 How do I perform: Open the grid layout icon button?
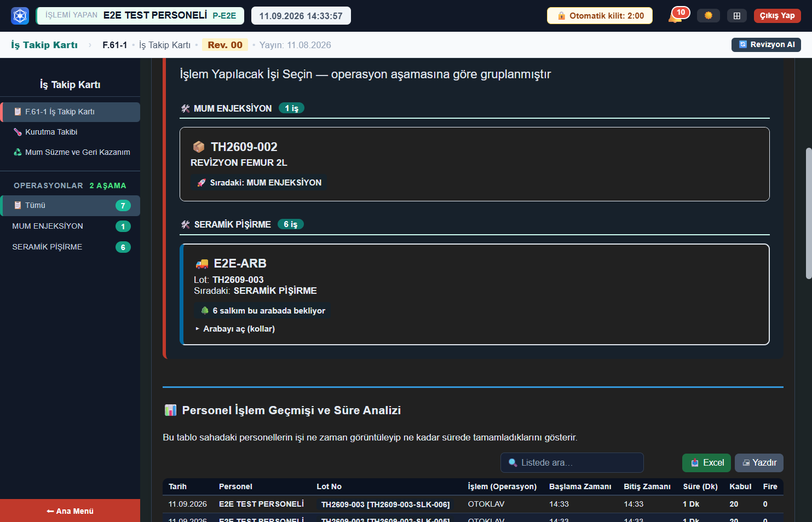(x=737, y=16)
